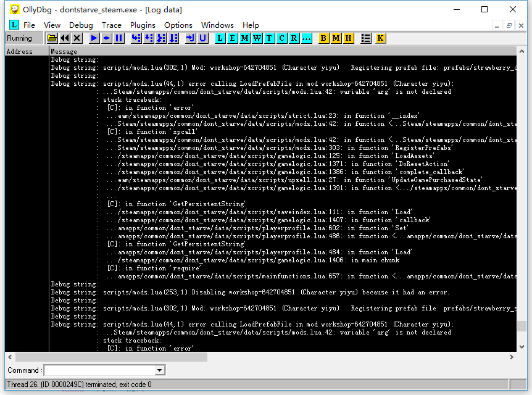Click the horizontal scrollbar thumb

[x=111, y=357]
